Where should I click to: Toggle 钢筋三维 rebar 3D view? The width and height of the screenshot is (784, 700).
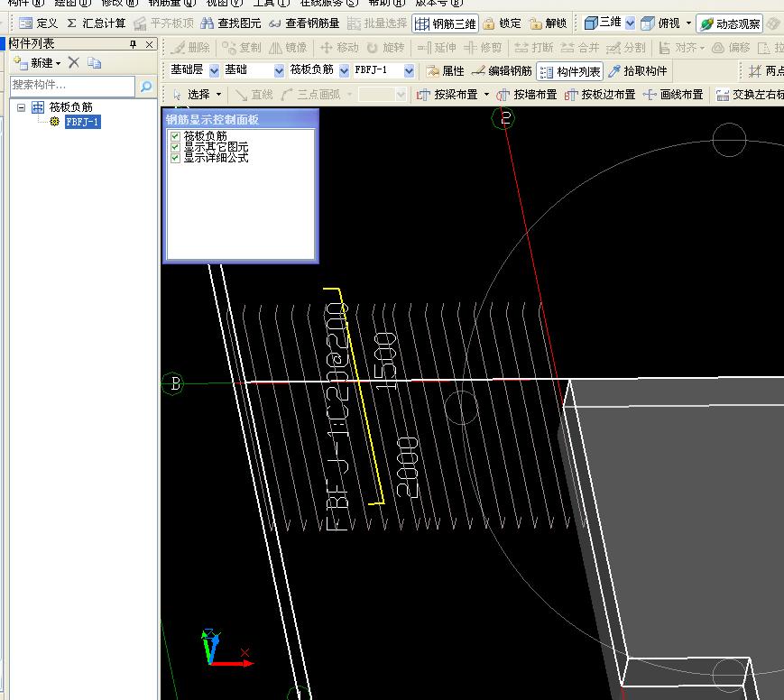[445, 23]
